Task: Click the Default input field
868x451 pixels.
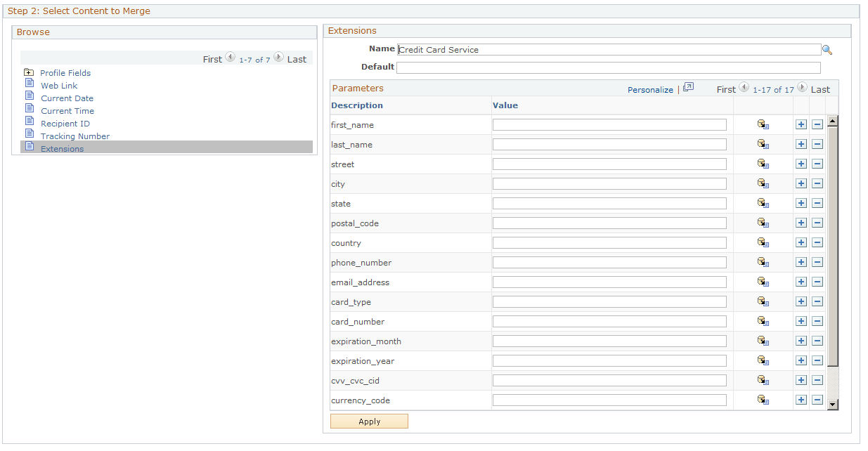Action: tap(609, 67)
